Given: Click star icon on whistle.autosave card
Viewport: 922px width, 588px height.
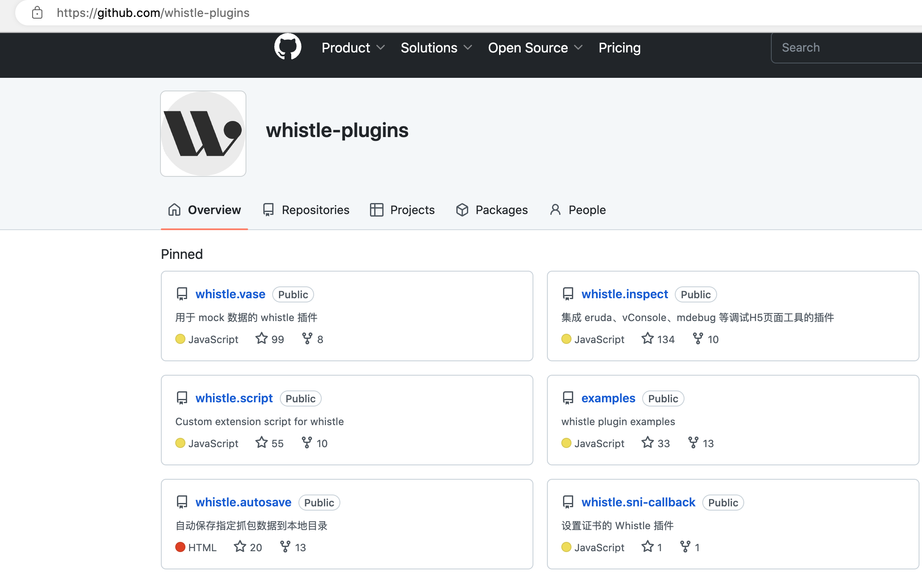Looking at the screenshot, I should pos(240,547).
